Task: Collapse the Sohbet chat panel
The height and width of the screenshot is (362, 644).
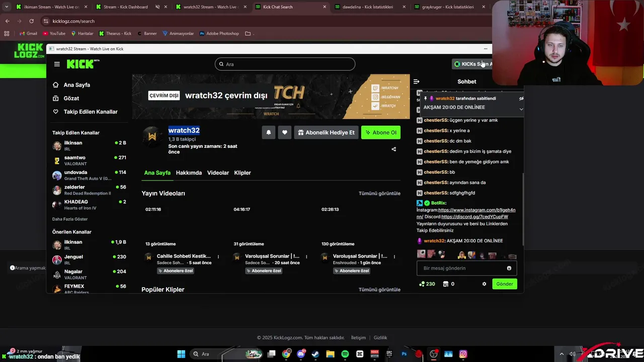Action: pyautogui.click(x=417, y=81)
